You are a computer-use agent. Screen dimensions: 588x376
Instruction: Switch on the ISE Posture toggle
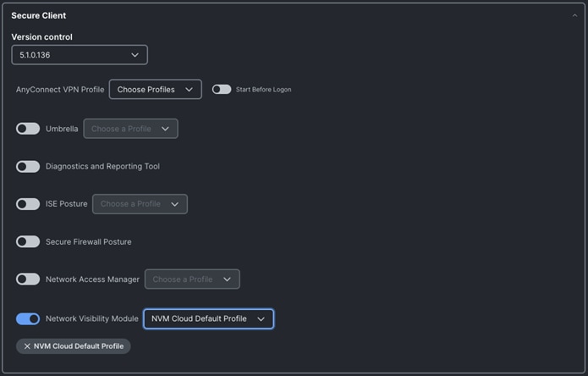pos(28,204)
